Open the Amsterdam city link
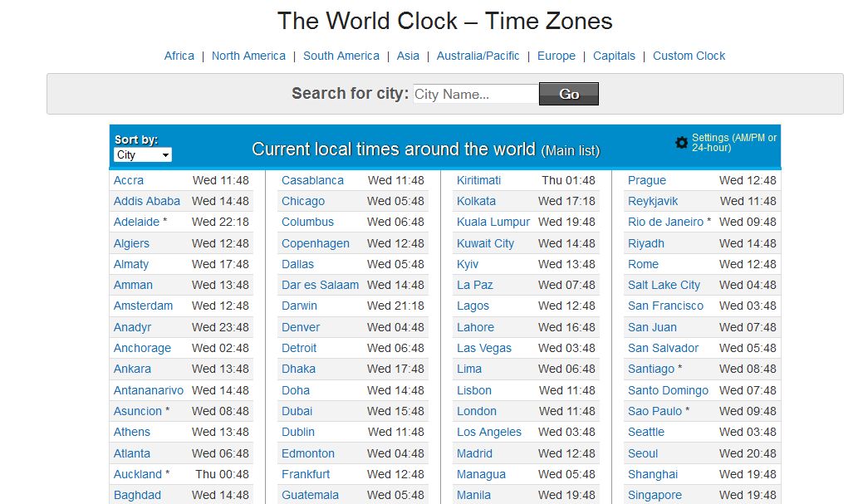 click(143, 306)
